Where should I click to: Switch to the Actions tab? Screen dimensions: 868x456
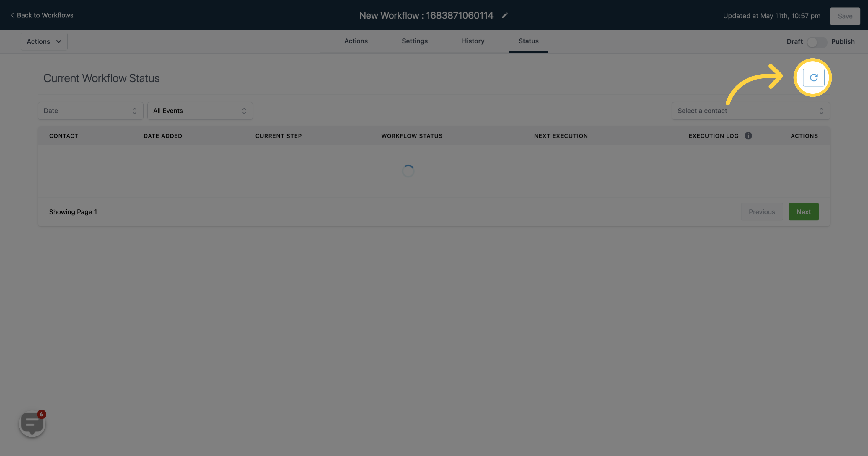pos(355,41)
